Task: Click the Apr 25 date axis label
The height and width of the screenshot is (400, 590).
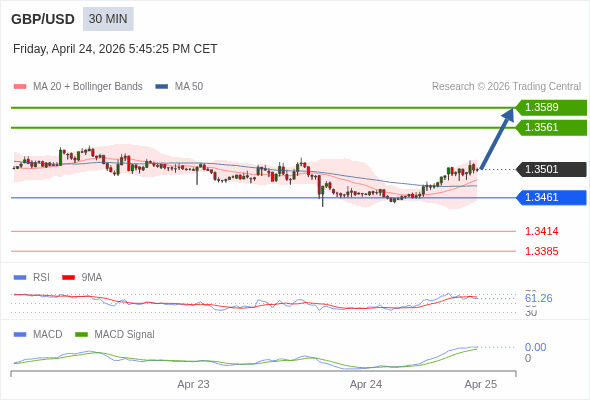Action: click(481, 384)
